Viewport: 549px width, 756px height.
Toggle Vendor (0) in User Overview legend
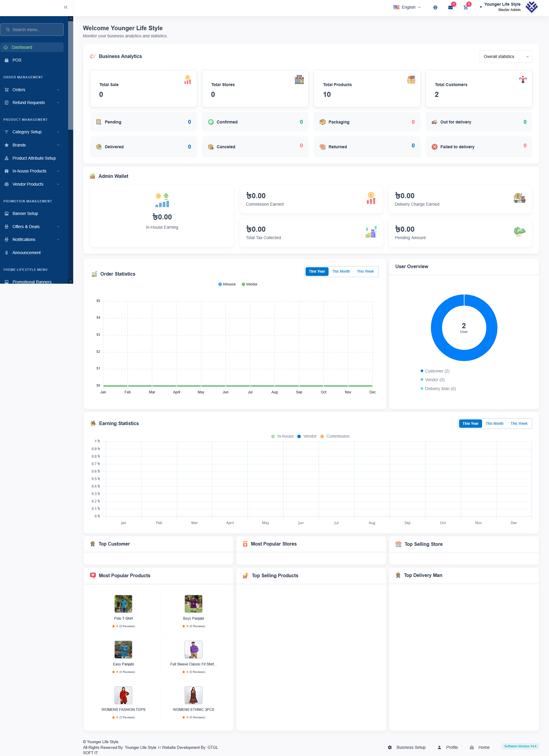(433, 380)
